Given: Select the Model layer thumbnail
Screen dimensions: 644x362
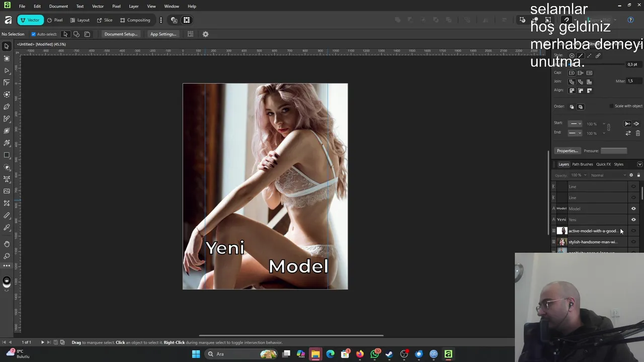Looking at the screenshot, I should (561, 209).
